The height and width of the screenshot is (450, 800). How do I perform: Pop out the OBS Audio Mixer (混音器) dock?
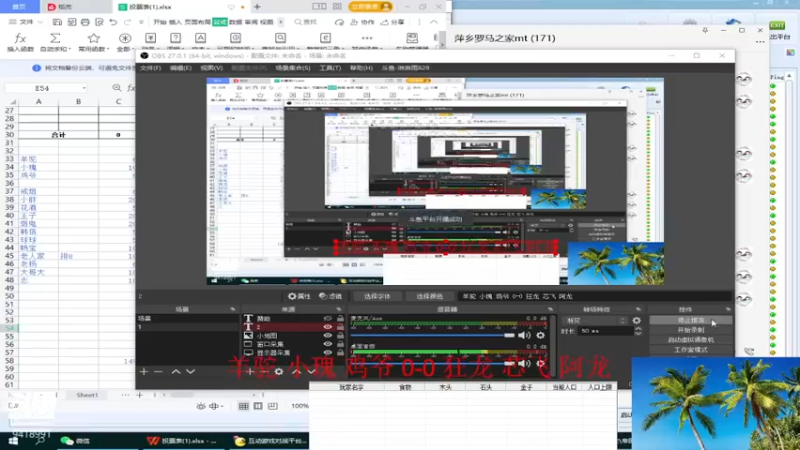coord(550,309)
